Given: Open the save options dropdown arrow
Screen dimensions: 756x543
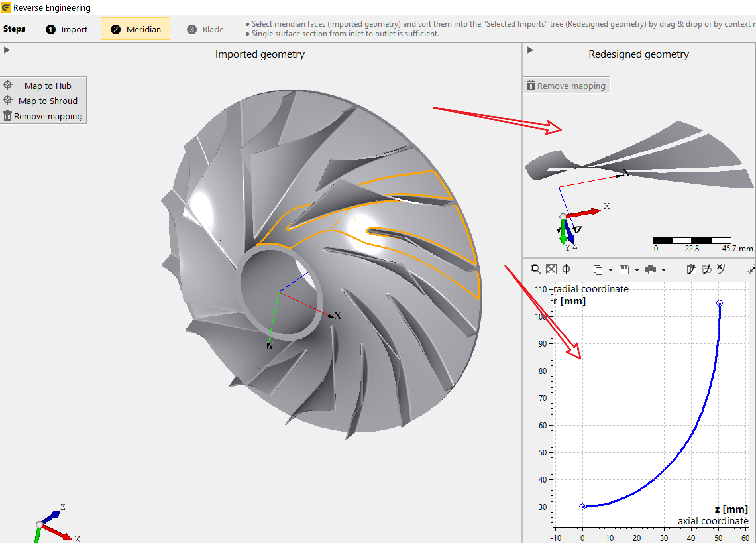Looking at the screenshot, I should point(637,270).
